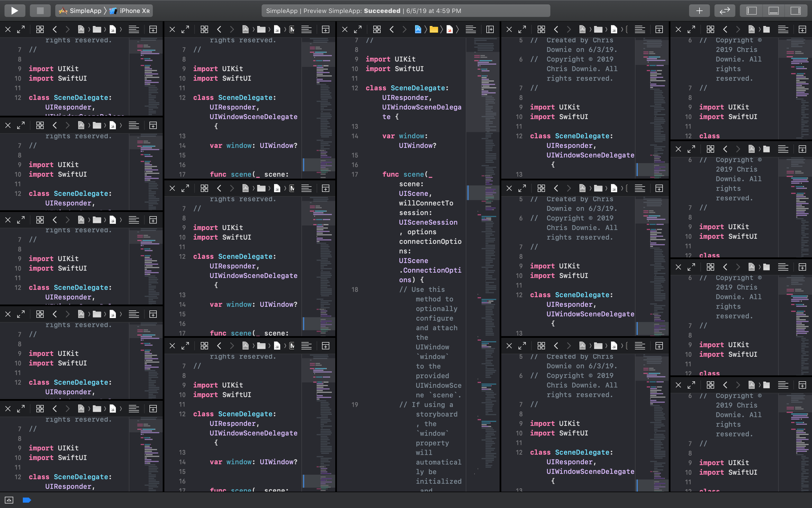Open the SimpleApp scheme selector
The width and height of the screenshot is (812, 508).
80,11
